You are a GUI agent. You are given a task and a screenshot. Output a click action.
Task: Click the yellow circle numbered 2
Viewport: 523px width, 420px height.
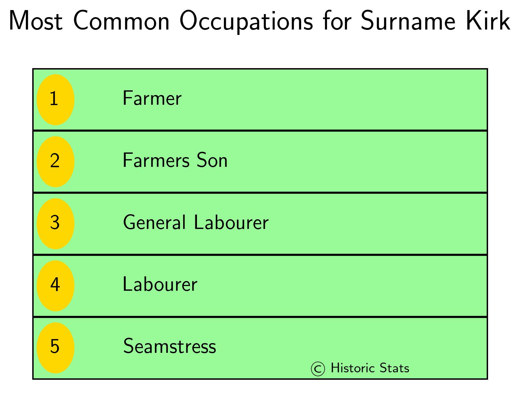point(55,162)
